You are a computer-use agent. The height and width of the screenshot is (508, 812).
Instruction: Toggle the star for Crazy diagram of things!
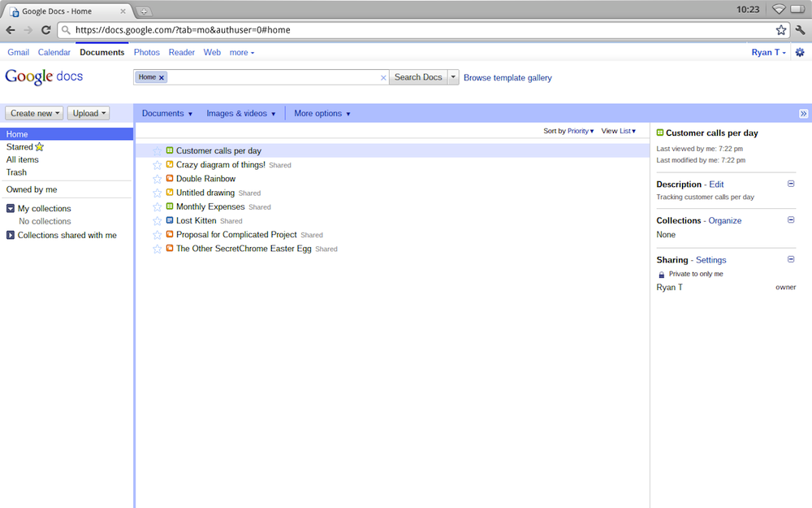click(x=158, y=165)
